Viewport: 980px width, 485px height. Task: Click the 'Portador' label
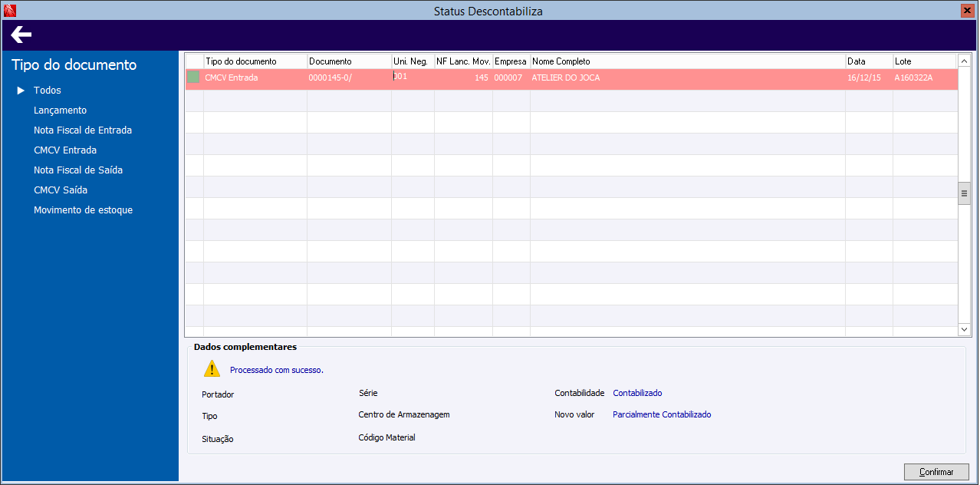[x=218, y=394]
